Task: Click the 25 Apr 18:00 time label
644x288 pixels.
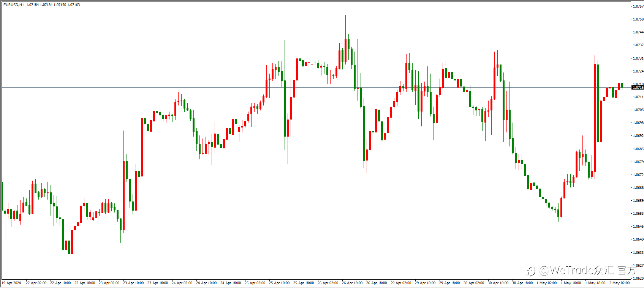Action: point(304,283)
